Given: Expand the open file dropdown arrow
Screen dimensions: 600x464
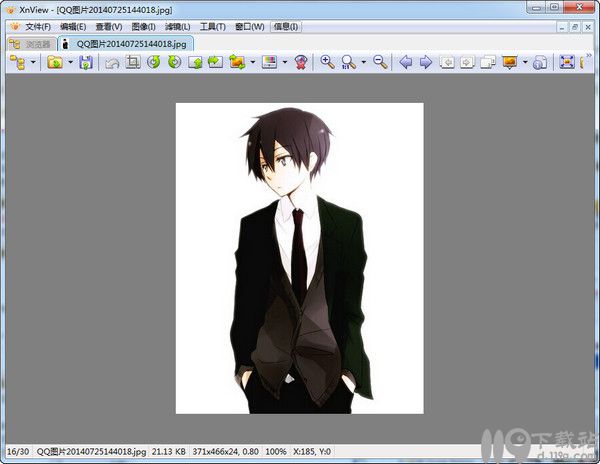Looking at the screenshot, I should click(70, 62).
